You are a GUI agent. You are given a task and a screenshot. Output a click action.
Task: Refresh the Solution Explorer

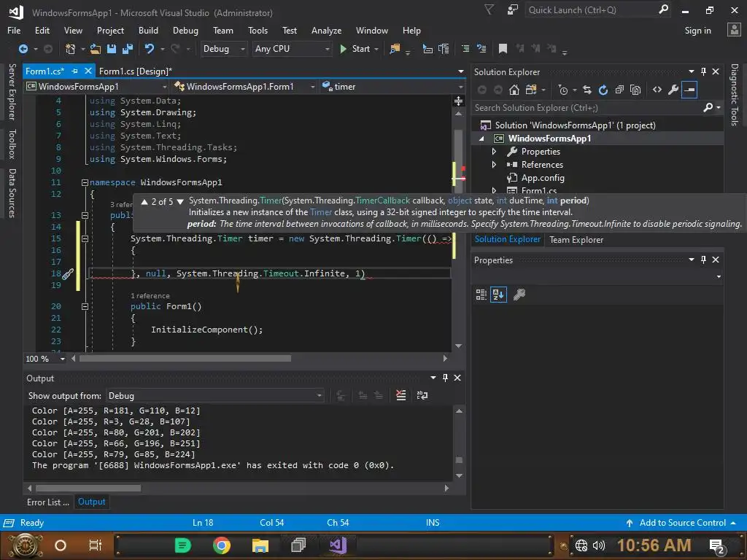tap(603, 90)
